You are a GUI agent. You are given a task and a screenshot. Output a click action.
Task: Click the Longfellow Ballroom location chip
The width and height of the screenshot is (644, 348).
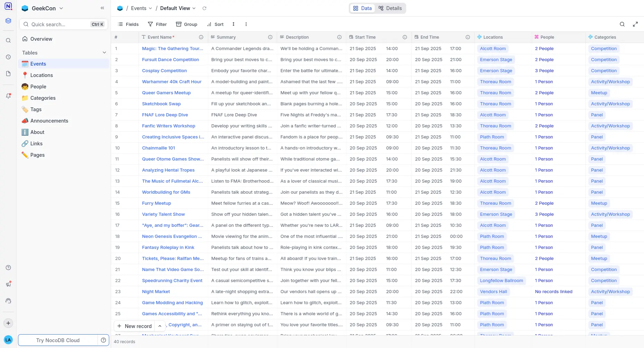point(501,281)
